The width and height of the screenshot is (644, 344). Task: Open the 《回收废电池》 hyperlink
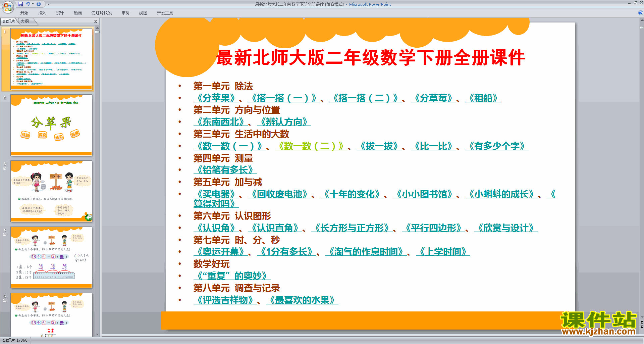pyautogui.click(x=279, y=194)
